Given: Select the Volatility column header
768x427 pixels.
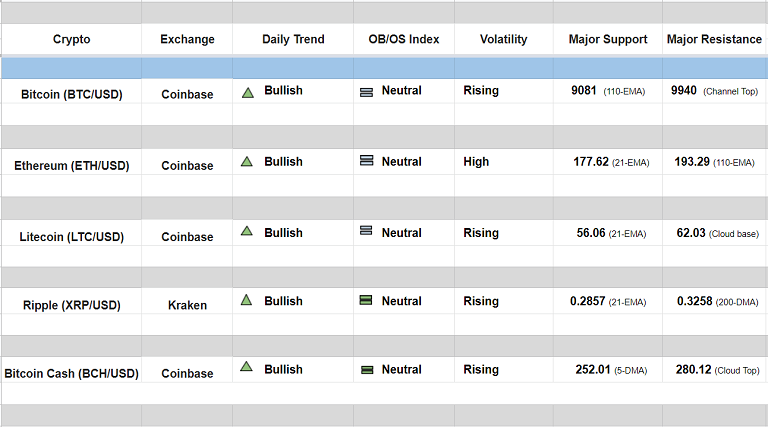Looking at the screenshot, I should 503,40.
